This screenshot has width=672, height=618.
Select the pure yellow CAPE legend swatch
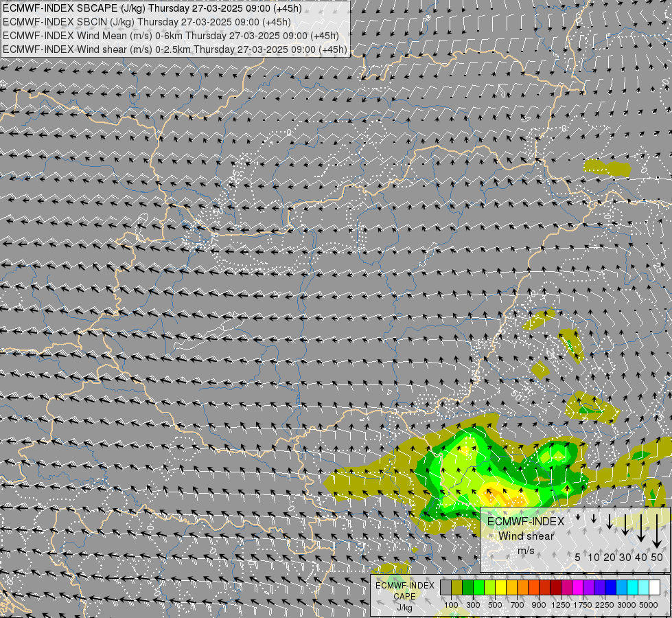pos(500,588)
